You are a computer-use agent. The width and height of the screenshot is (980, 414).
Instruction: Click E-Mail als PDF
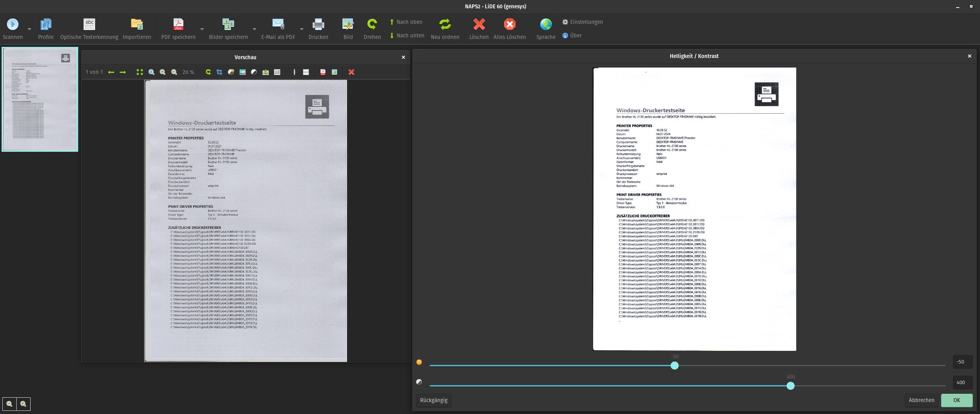pos(278,29)
